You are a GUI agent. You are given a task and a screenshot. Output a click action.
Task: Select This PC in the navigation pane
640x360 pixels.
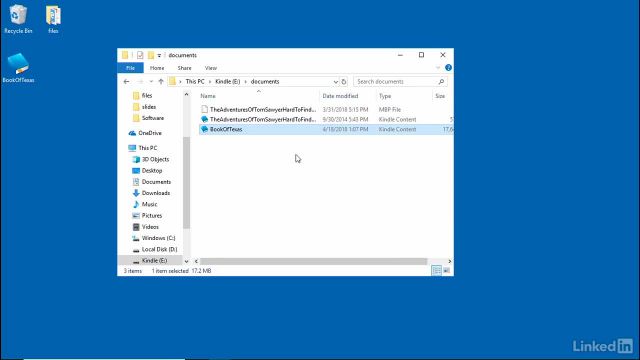coord(147,148)
